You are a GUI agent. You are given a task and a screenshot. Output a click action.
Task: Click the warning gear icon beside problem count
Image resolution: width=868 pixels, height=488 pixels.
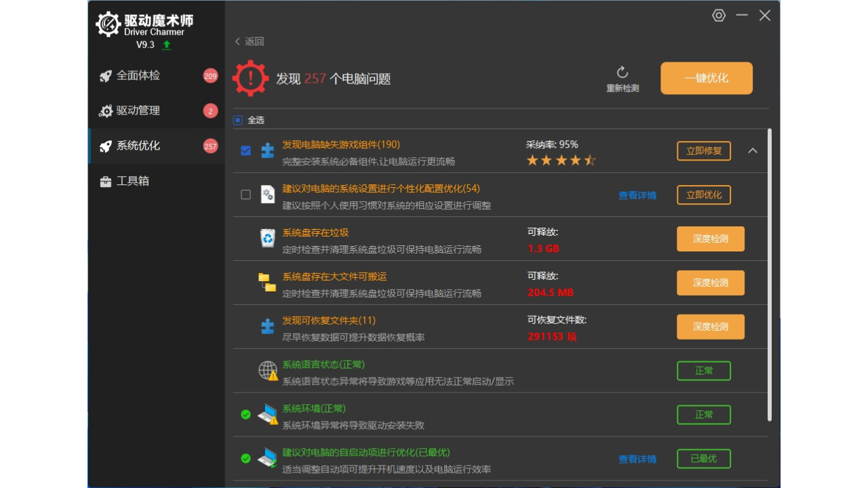[250, 77]
